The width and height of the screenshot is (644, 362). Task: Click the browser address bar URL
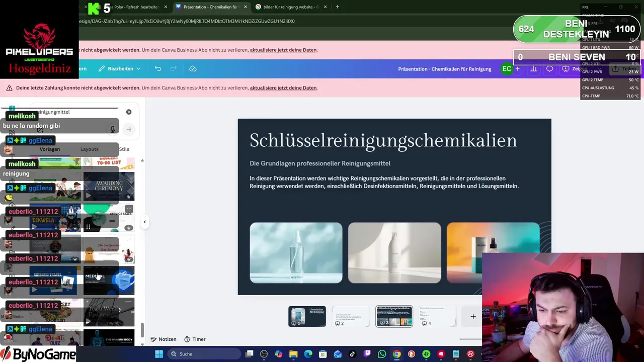(x=187, y=22)
